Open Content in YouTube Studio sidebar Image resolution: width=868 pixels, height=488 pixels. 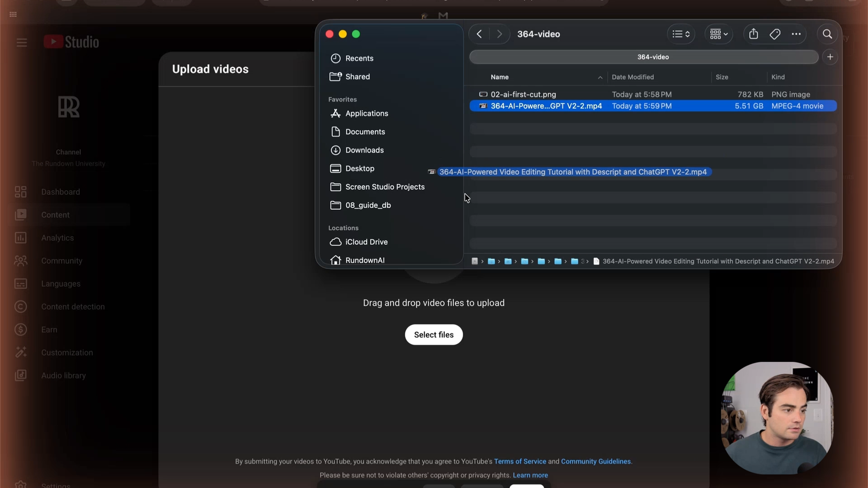pos(55,215)
